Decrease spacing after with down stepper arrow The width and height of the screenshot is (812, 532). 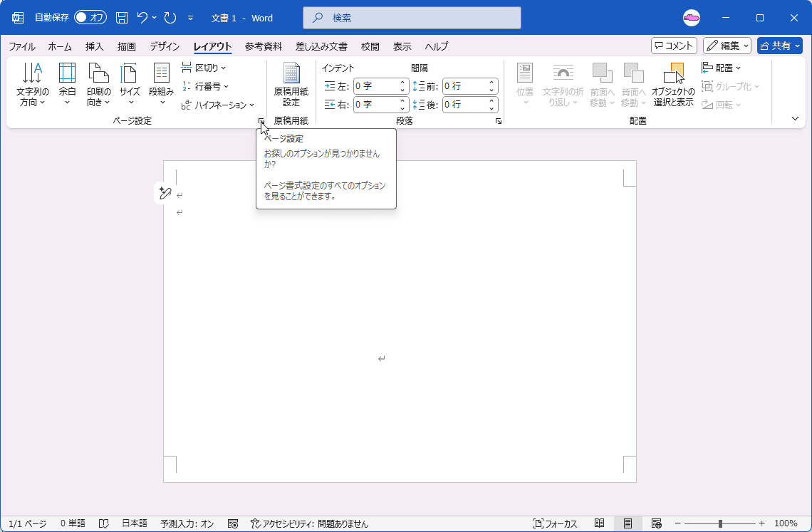tap(492, 109)
